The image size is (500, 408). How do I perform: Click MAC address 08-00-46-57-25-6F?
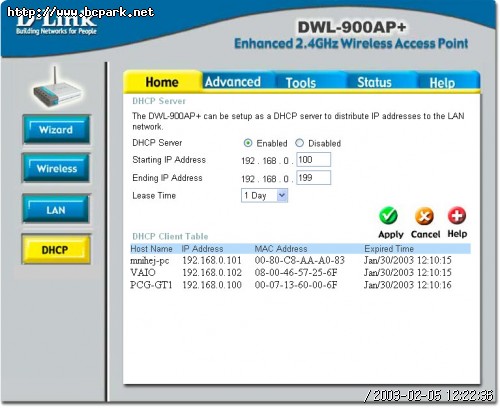(296, 272)
